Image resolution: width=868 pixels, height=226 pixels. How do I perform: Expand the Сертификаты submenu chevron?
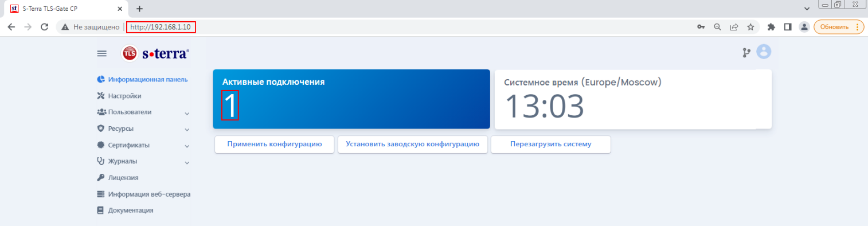187,146
